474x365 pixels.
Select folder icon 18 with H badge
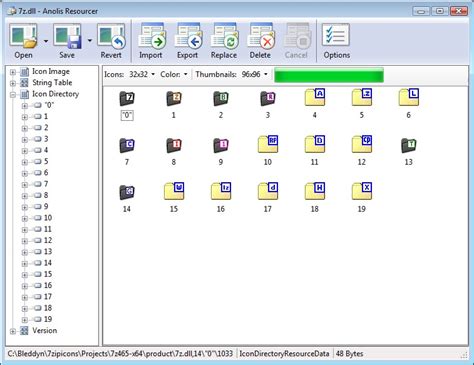(315, 191)
